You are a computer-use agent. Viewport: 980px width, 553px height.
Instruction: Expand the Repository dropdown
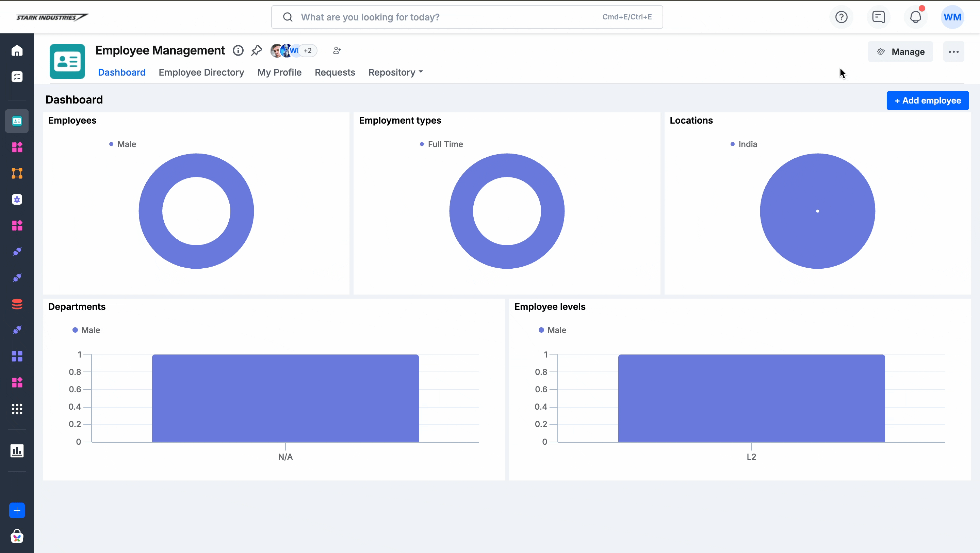click(x=396, y=72)
